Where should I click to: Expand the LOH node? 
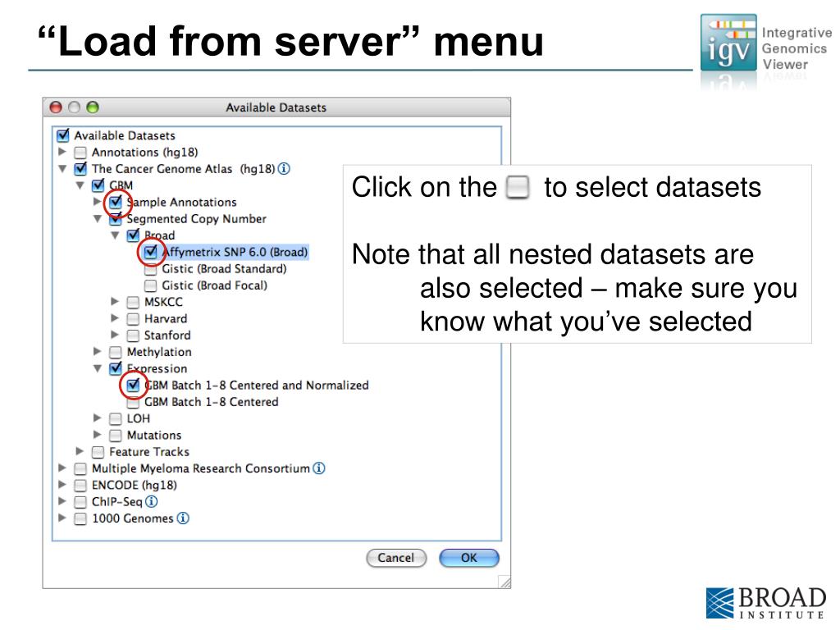tap(97, 418)
